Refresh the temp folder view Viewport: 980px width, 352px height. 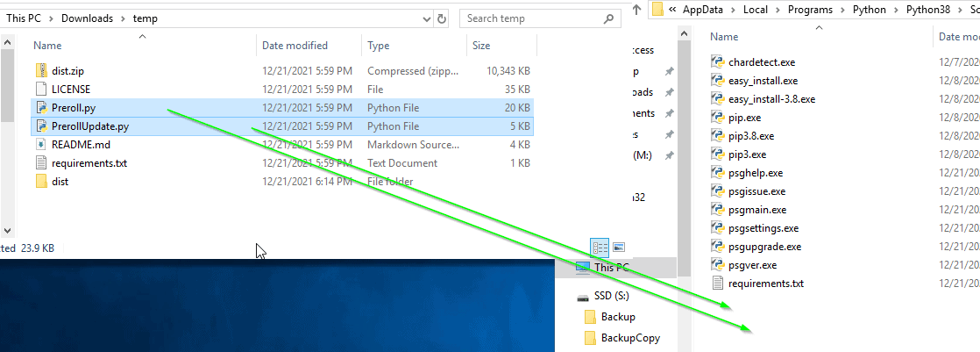point(442,18)
